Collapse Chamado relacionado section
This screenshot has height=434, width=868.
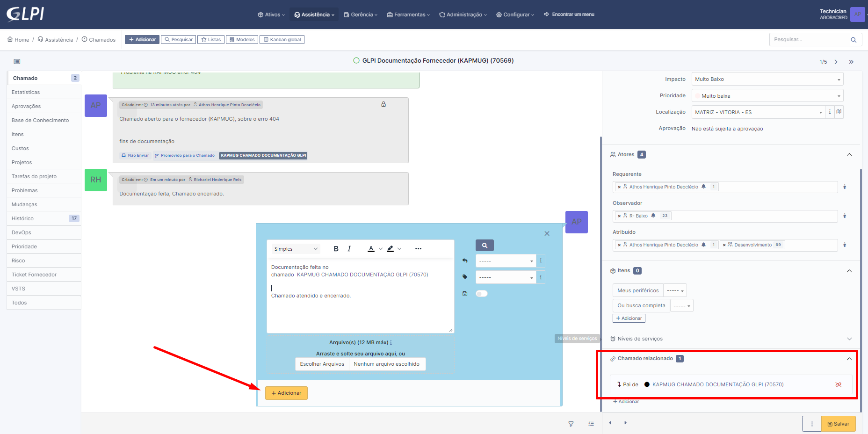(849, 359)
